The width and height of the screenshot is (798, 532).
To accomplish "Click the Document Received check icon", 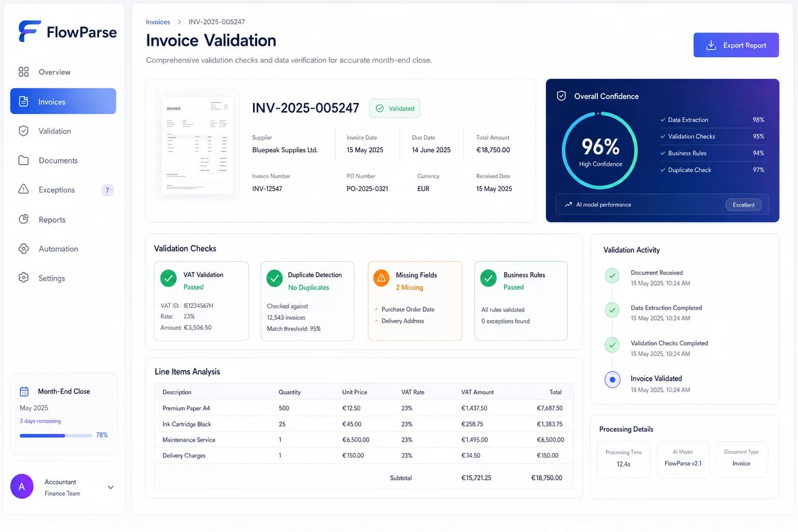I will pos(613,276).
